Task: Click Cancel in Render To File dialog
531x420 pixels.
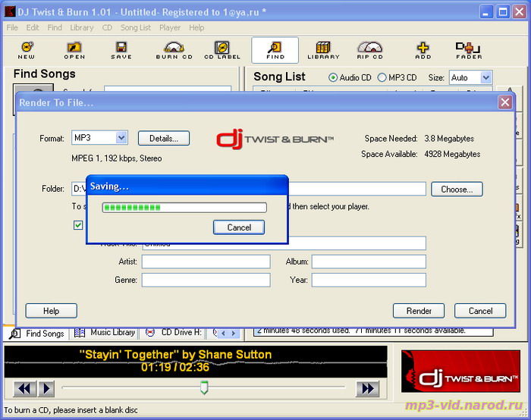Action: click(480, 311)
